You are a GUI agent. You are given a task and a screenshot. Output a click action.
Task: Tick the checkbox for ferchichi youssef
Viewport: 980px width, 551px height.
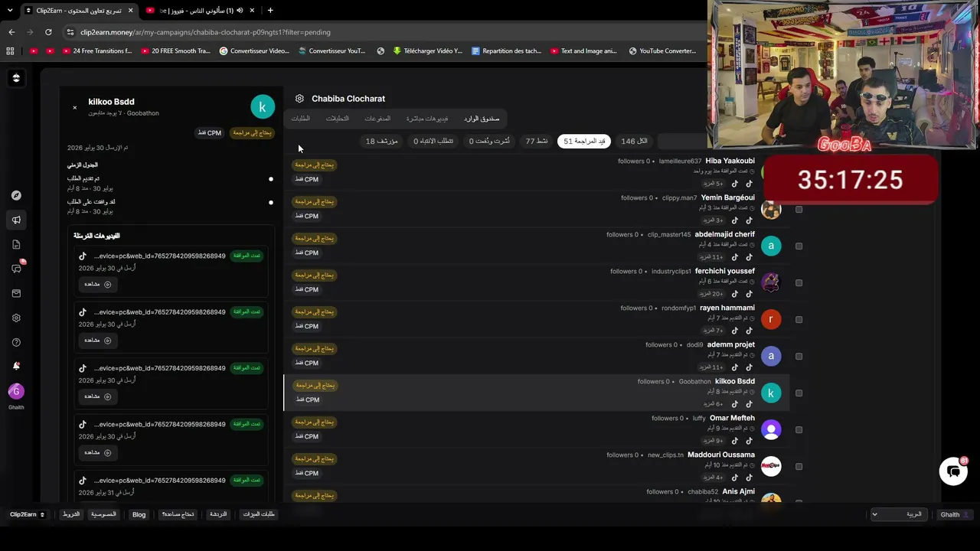pos(799,283)
